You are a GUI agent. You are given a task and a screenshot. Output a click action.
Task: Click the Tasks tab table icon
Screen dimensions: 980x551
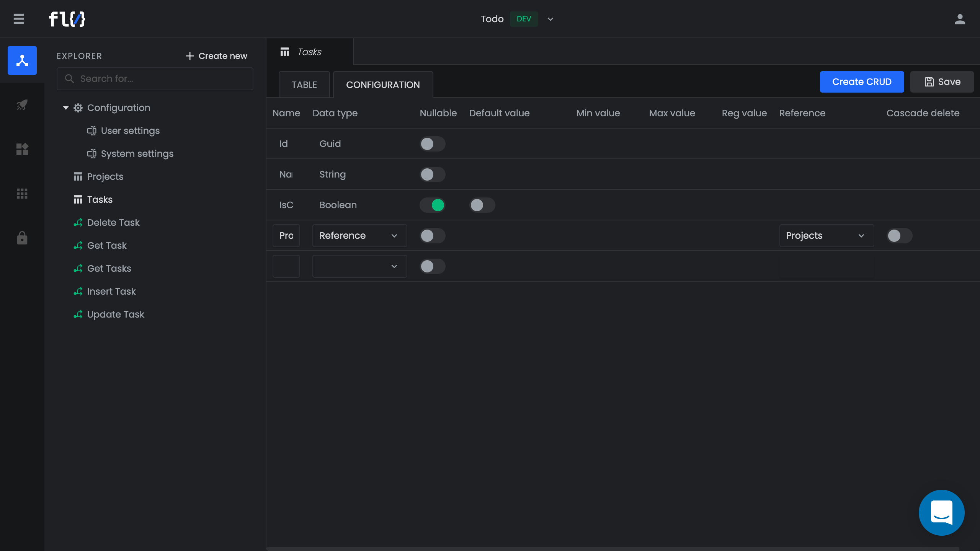(x=285, y=52)
